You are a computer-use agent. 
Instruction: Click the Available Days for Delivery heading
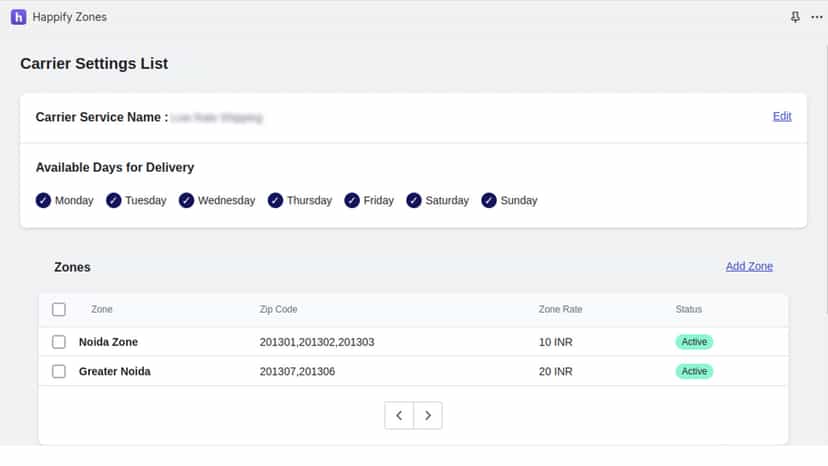[x=115, y=167]
